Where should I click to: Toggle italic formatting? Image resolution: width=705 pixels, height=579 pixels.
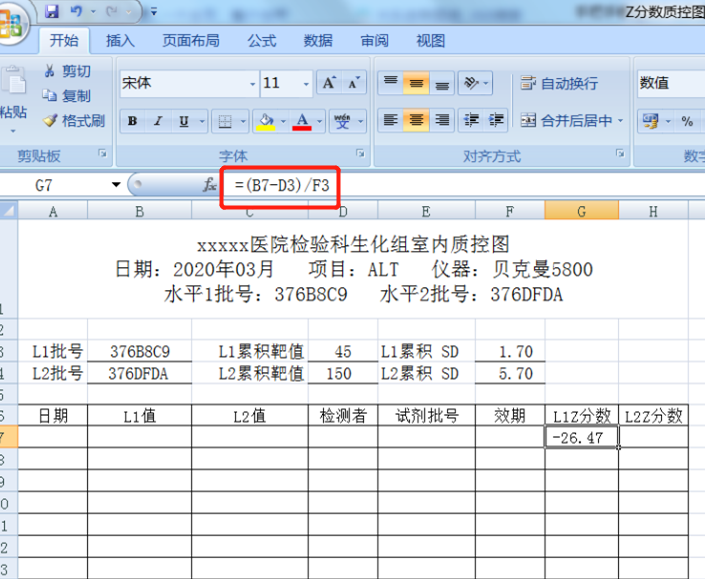(x=159, y=121)
